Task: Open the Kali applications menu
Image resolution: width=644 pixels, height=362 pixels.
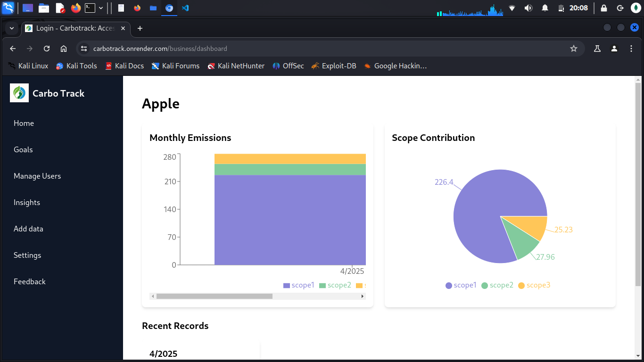Action: coord(8,8)
